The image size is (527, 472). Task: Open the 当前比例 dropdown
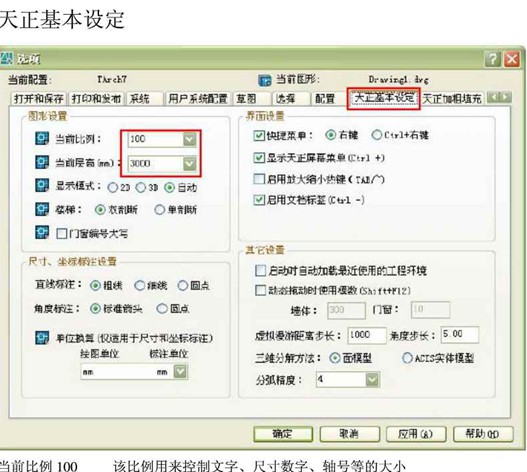pyautogui.click(x=190, y=139)
